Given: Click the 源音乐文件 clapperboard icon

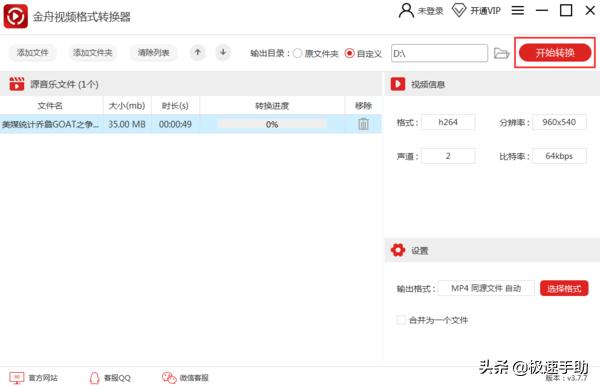Looking at the screenshot, I should pyautogui.click(x=16, y=84).
